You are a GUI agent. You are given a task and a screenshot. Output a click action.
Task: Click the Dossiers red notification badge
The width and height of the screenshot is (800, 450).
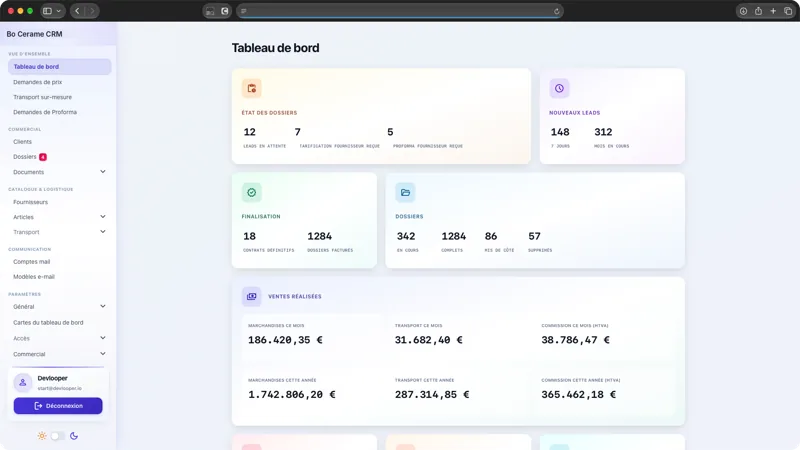click(x=43, y=157)
